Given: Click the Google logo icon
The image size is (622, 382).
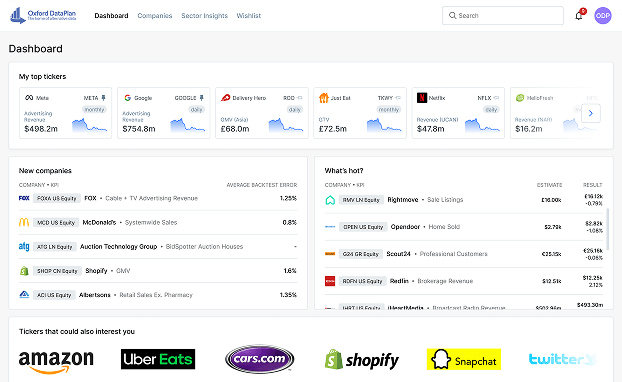Looking at the screenshot, I should pos(127,98).
